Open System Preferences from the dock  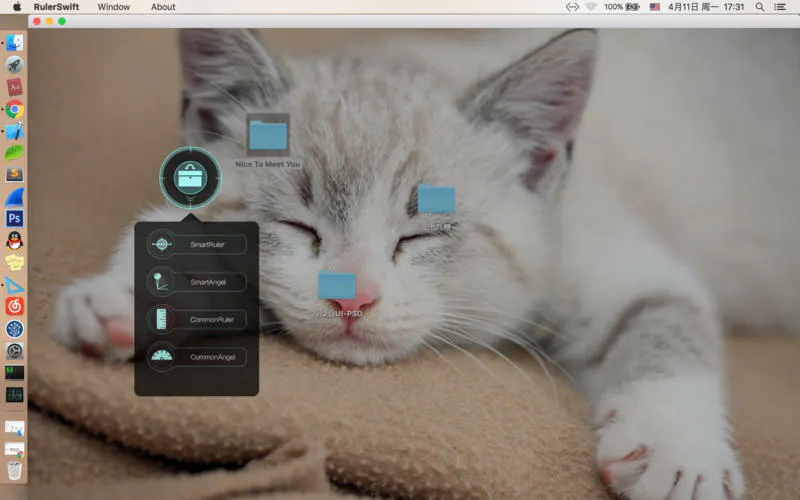coord(14,351)
